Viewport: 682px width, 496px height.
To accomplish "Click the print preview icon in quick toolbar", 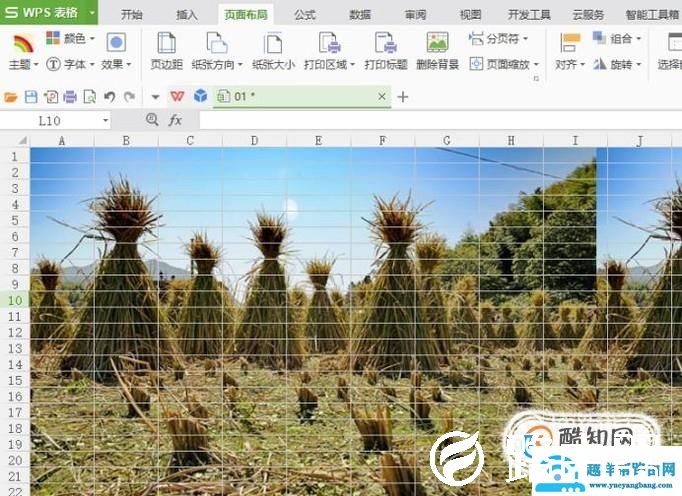I will [x=89, y=97].
